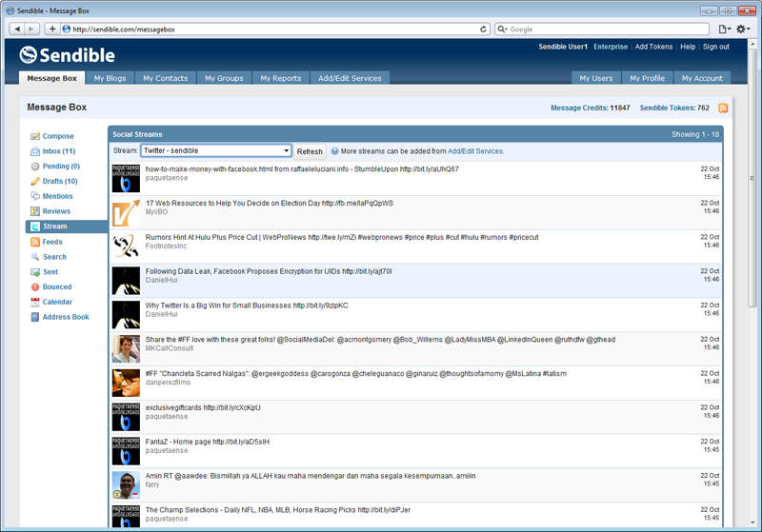The width and height of the screenshot is (762, 532).
Task: Click the page vertical scrollbar thumb
Action: pyautogui.click(x=752, y=178)
